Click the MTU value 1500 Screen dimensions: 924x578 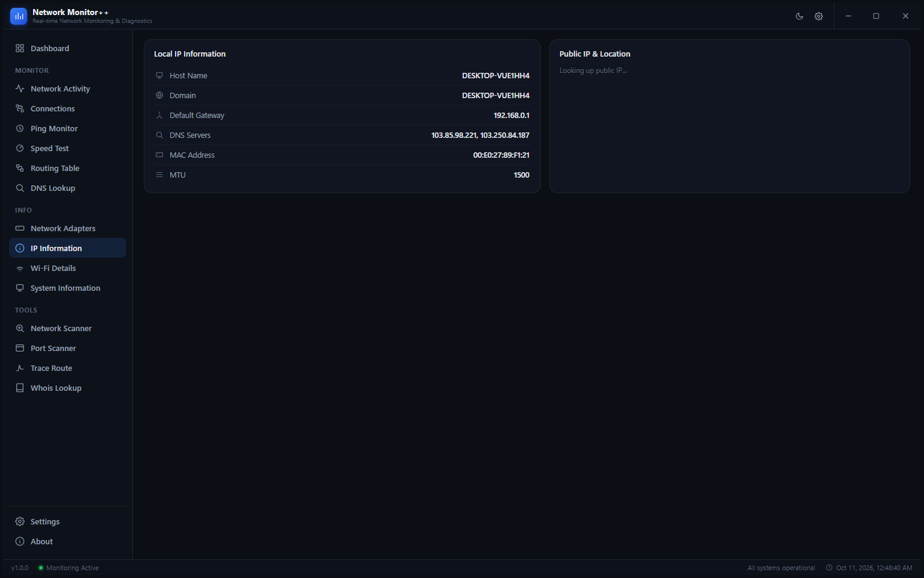(522, 175)
